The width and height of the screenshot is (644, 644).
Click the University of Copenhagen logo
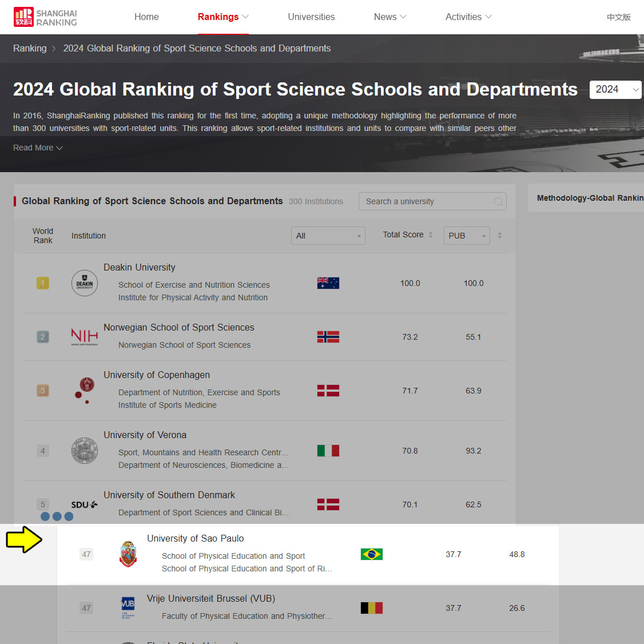[85, 391]
